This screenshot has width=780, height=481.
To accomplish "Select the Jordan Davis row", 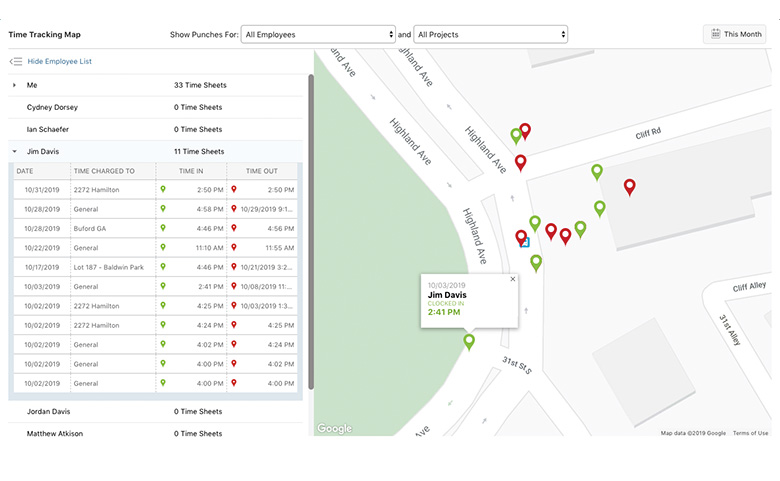I will [x=155, y=411].
